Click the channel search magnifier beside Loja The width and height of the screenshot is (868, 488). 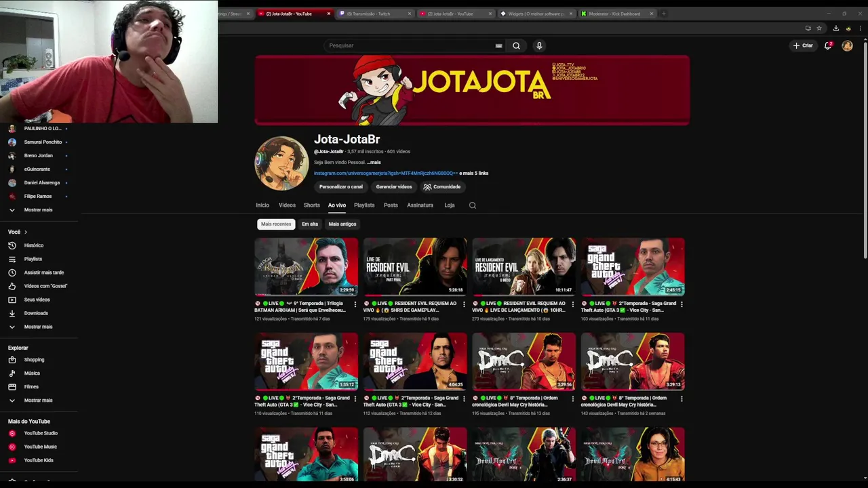click(x=473, y=205)
